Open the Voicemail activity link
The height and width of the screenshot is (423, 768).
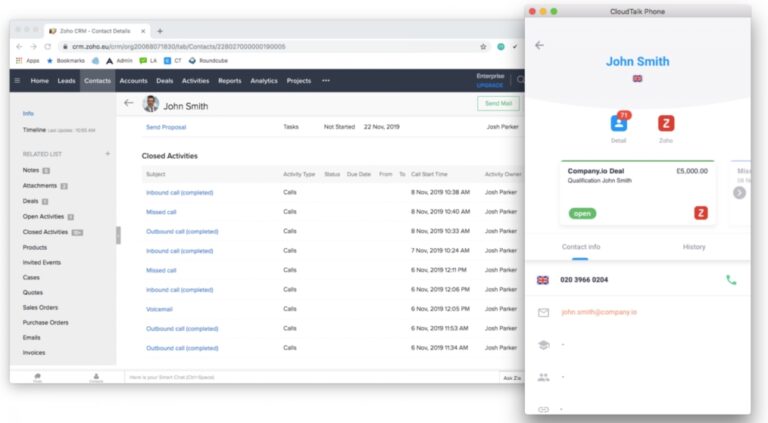(x=159, y=309)
